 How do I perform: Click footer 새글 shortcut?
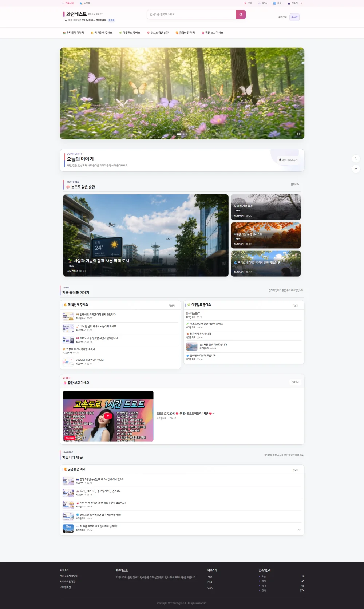(210, 577)
